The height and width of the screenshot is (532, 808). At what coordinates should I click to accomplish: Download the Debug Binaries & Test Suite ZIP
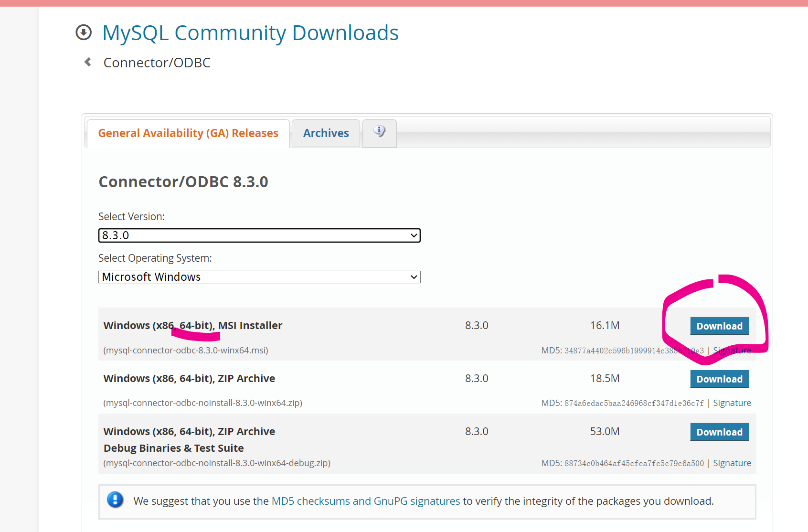(720, 432)
